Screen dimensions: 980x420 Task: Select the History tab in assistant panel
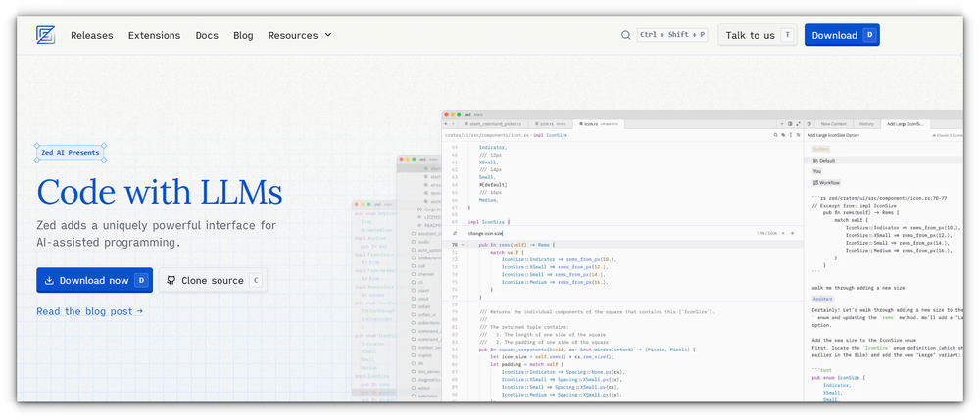click(866, 124)
